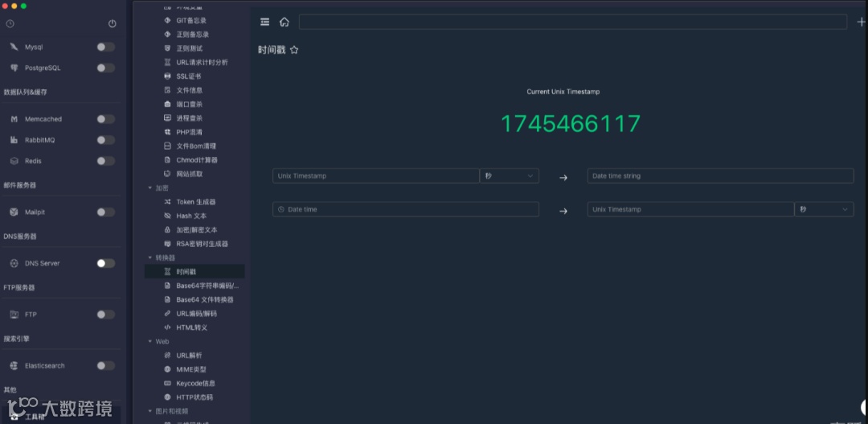Screen dimensions: 868x424
Task: Enable the Memcached switch
Action: point(106,119)
